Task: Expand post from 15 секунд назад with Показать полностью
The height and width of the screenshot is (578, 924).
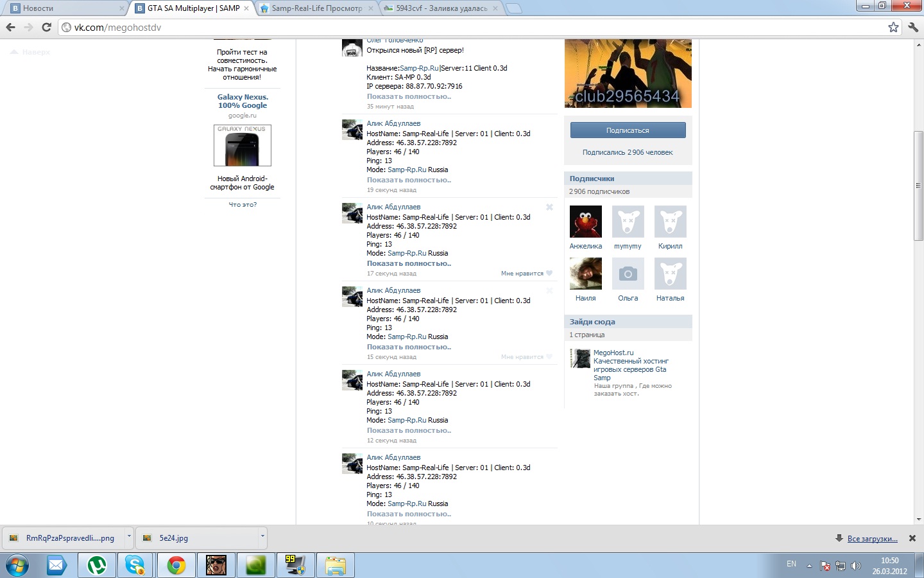Action: click(x=409, y=347)
